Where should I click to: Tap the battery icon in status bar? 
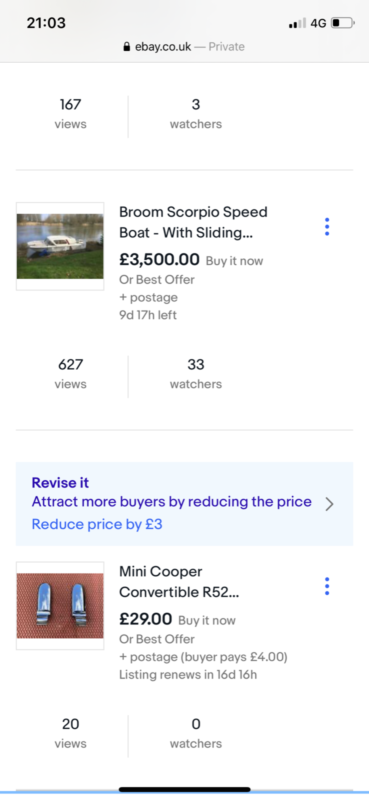click(342, 23)
